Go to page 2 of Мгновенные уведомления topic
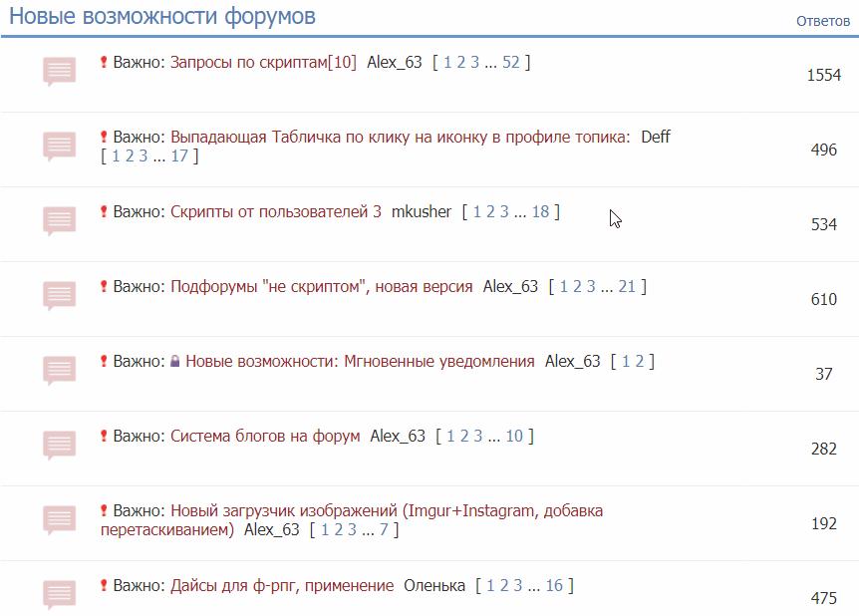This screenshot has width=859, height=616. click(640, 362)
